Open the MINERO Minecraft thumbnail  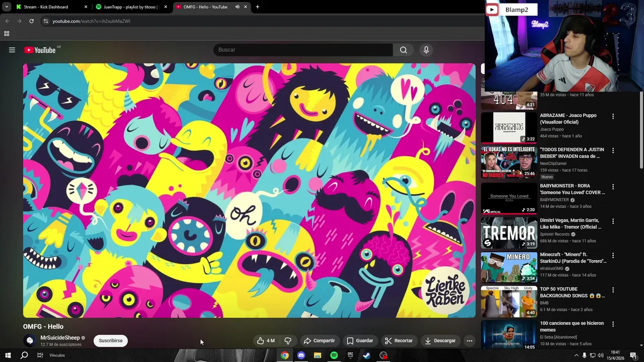[509, 267]
